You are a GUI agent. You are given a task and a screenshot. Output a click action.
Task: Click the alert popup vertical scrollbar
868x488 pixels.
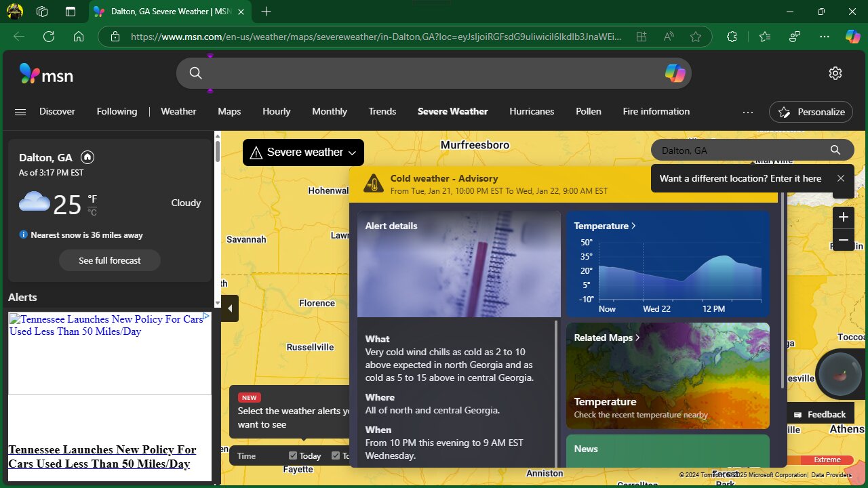click(x=783, y=290)
